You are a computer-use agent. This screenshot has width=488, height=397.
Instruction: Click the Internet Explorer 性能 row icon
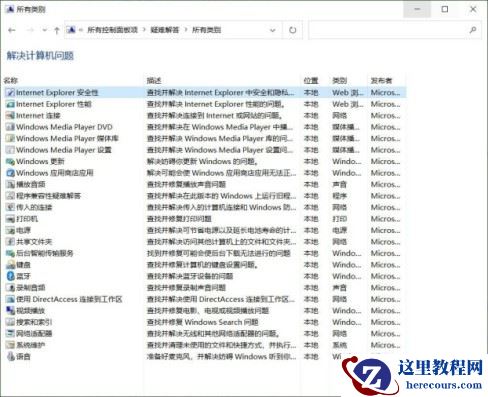(x=11, y=104)
